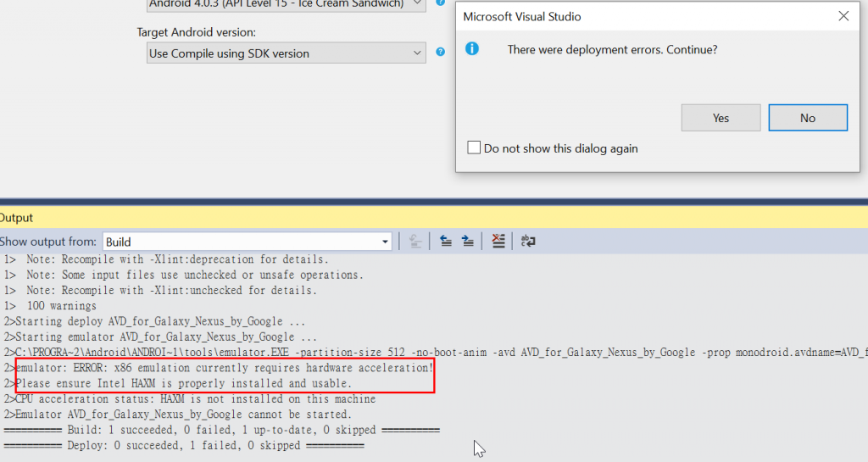Click the Find Message in Code icon
Viewport: 868px width, 462px height.
[x=415, y=241]
